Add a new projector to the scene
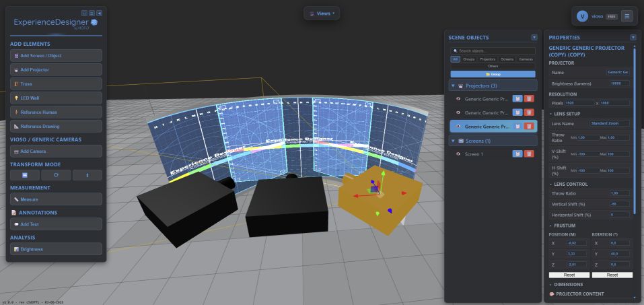The image size is (644, 305). tap(56, 70)
